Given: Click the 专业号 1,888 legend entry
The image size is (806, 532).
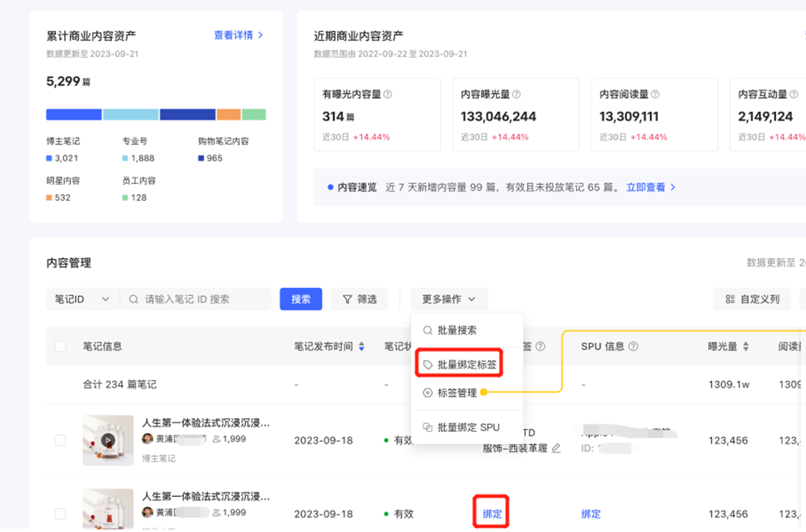Looking at the screenshot, I should (138, 150).
